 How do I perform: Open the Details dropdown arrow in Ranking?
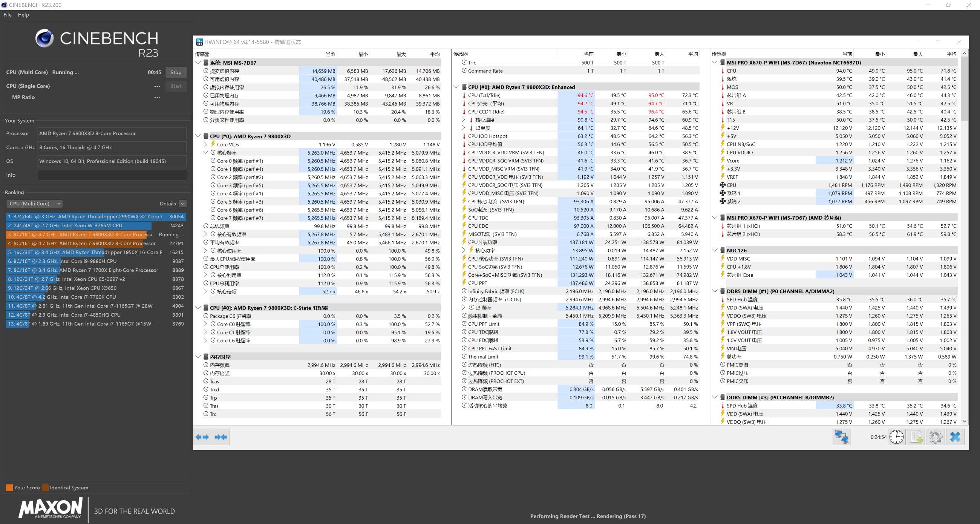pos(182,204)
